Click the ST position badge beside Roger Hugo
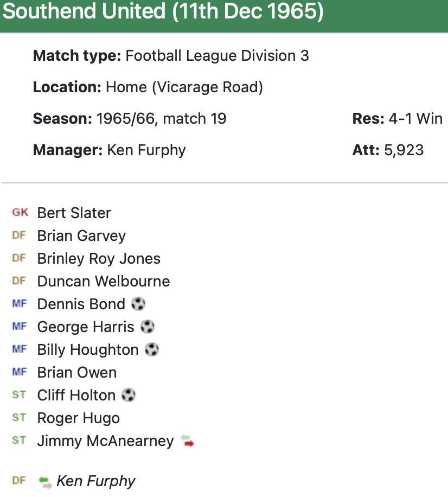This screenshot has height=497, width=448. click(x=19, y=418)
